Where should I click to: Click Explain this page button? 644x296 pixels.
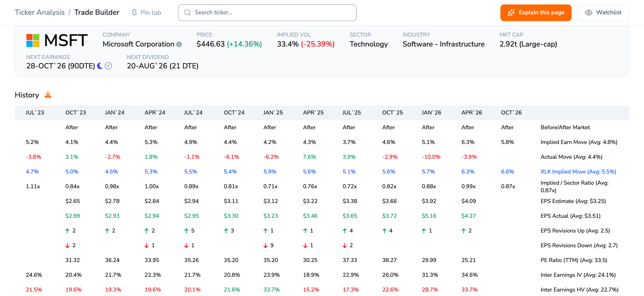(x=536, y=13)
